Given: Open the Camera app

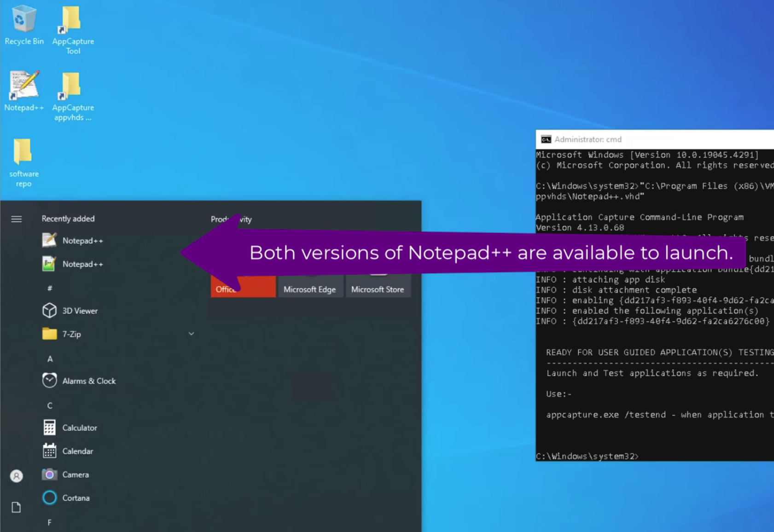Looking at the screenshot, I should pyautogui.click(x=76, y=474).
